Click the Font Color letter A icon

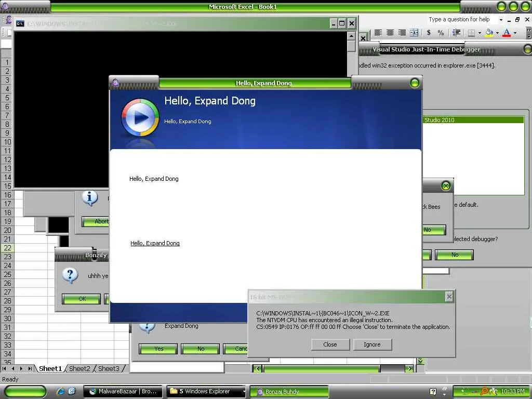[x=507, y=33]
